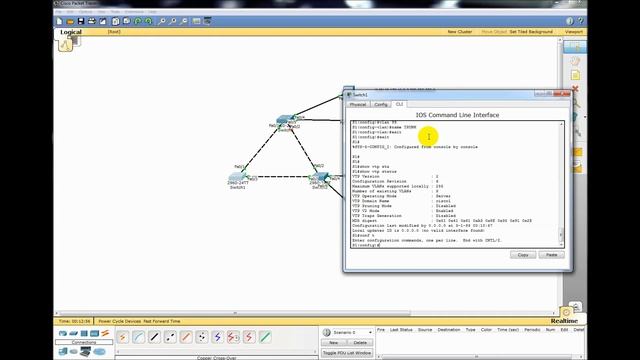Click Set Tiled Background
Viewport: 640px width, 360px height.
[x=531, y=32]
